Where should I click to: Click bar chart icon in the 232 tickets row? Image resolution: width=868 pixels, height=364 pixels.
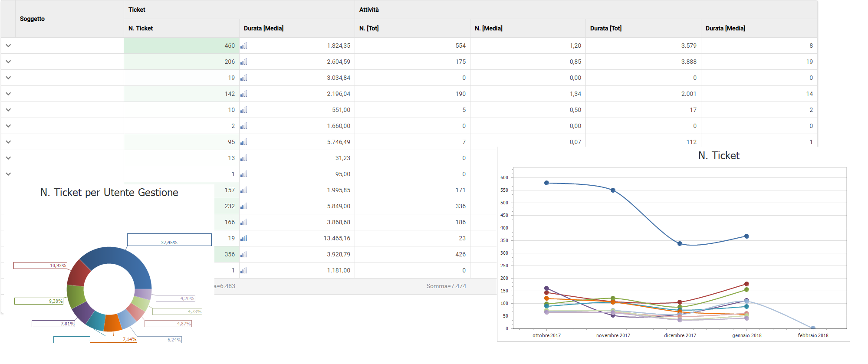[244, 206]
